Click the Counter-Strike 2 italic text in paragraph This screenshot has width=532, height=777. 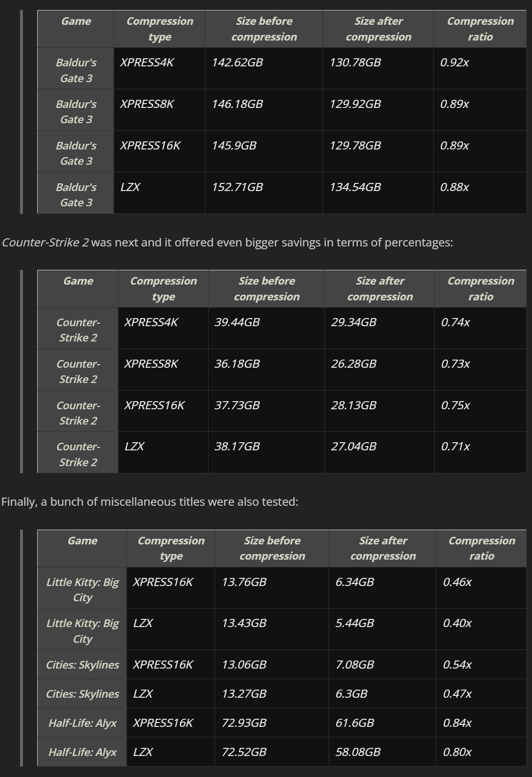click(x=45, y=243)
